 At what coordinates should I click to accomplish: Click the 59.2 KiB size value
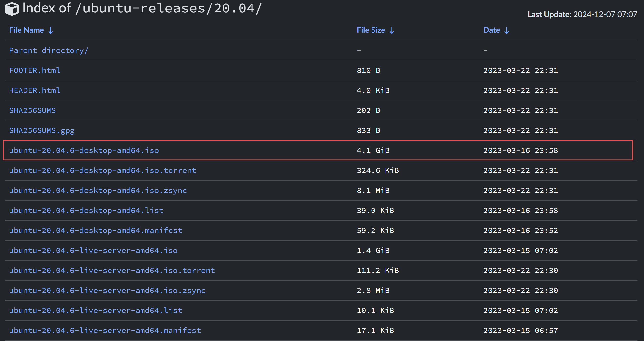375,231
